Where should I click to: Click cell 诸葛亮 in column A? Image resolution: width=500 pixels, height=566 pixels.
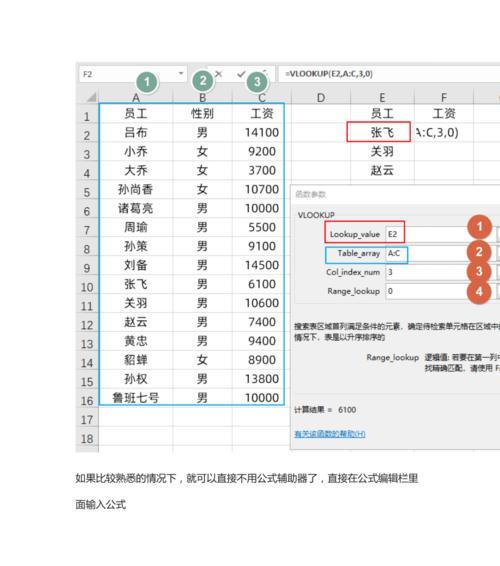click(136, 208)
